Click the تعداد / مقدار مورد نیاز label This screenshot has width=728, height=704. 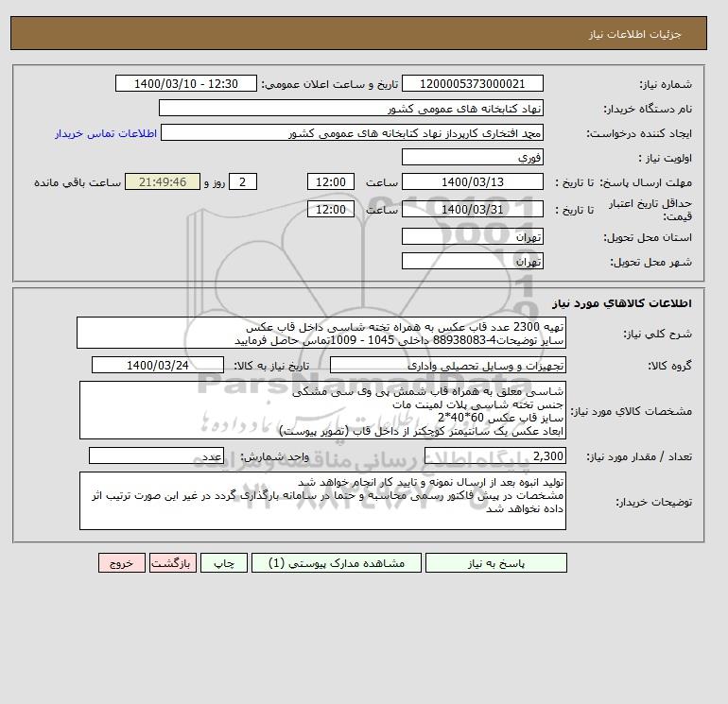point(639,457)
